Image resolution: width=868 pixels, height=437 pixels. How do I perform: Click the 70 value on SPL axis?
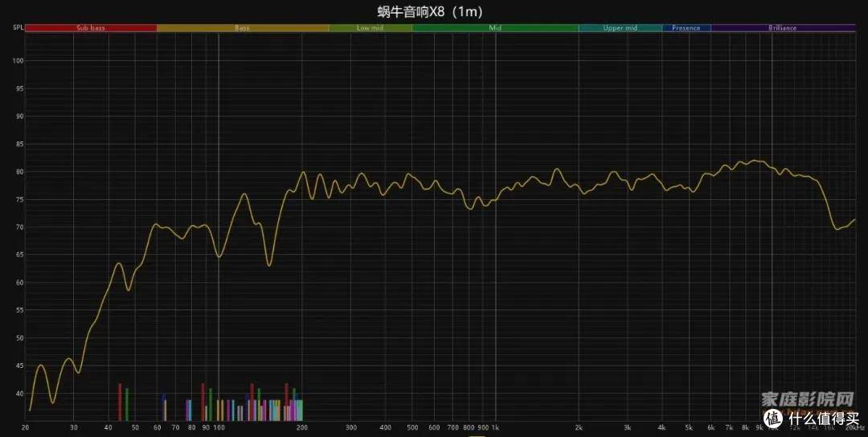tap(20, 227)
